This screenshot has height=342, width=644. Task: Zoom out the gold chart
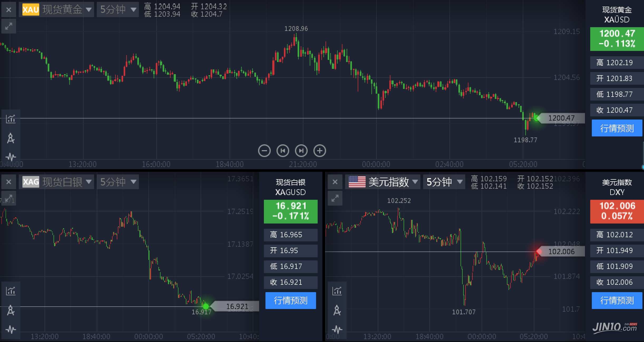(264, 151)
